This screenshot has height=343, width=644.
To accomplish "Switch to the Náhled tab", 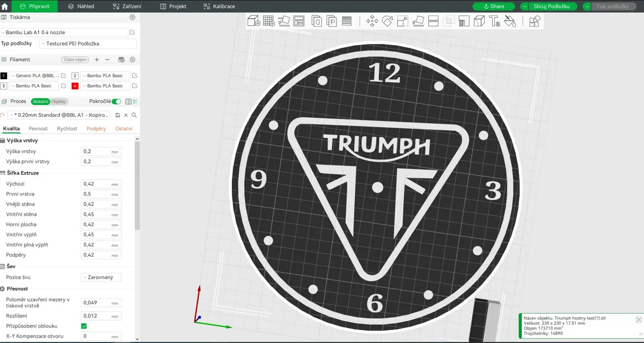I will (x=81, y=6).
